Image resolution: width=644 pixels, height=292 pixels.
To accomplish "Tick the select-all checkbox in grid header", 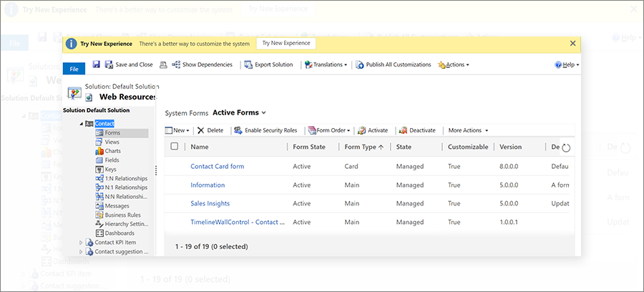I will 174,146.
